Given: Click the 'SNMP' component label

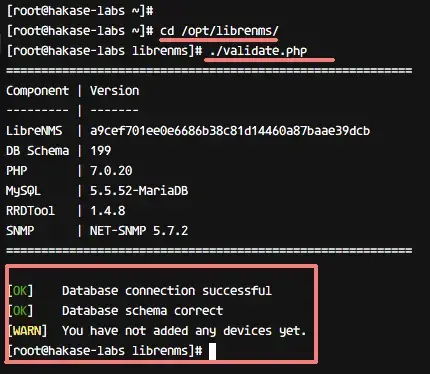Looking at the screenshot, I should (20, 231).
